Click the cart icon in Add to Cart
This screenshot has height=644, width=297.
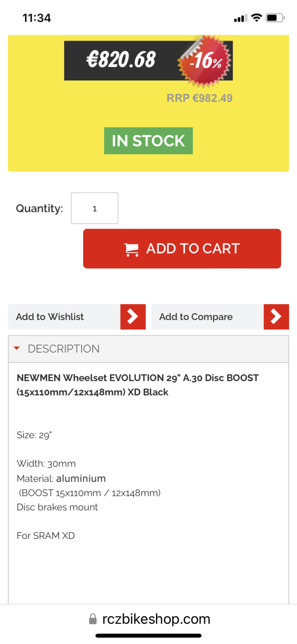(131, 249)
